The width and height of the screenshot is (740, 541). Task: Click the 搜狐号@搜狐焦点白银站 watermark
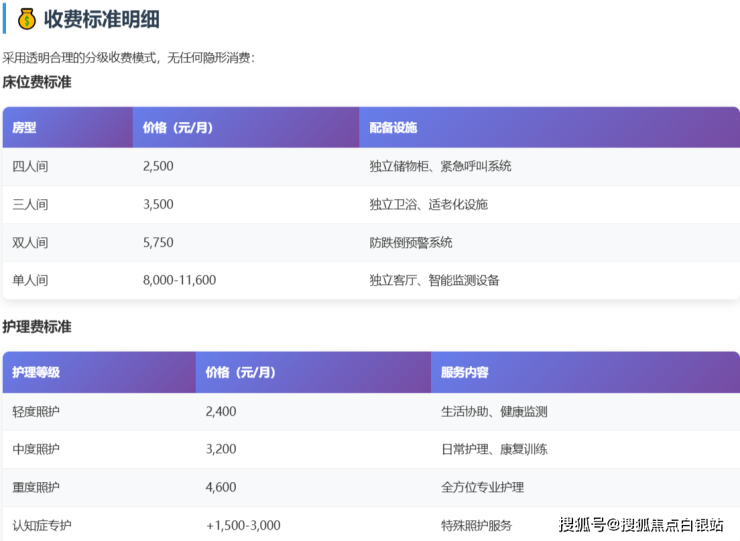(640, 524)
